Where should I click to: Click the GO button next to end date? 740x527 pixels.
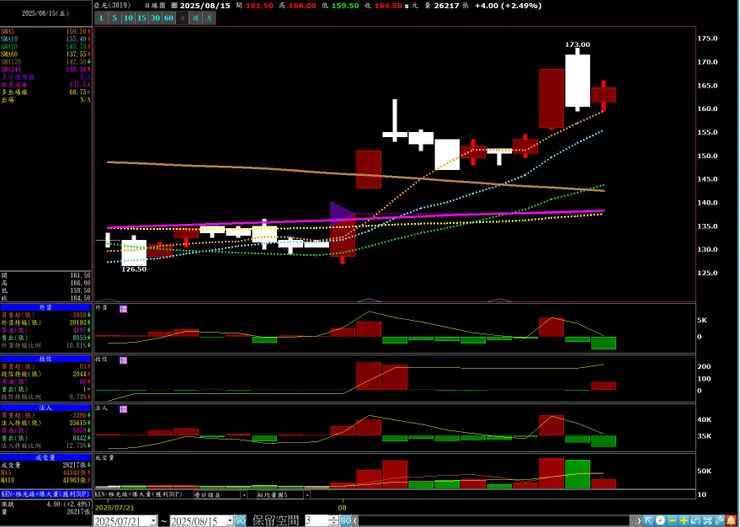(x=240, y=521)
